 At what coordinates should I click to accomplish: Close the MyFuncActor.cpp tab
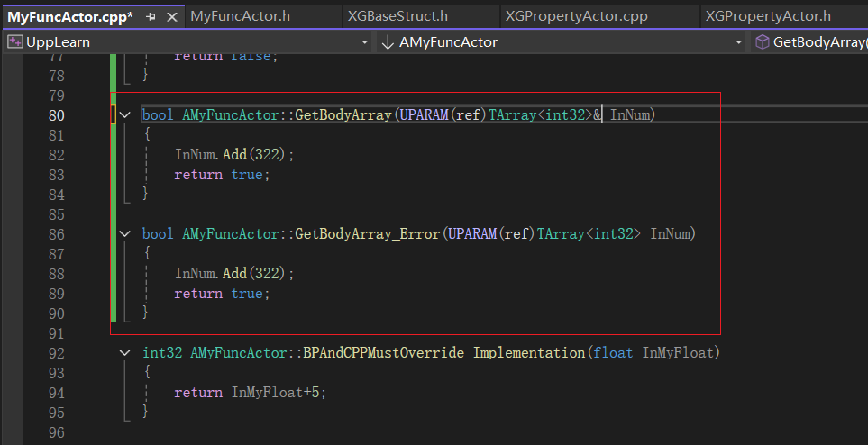click(x=172, y=17)
